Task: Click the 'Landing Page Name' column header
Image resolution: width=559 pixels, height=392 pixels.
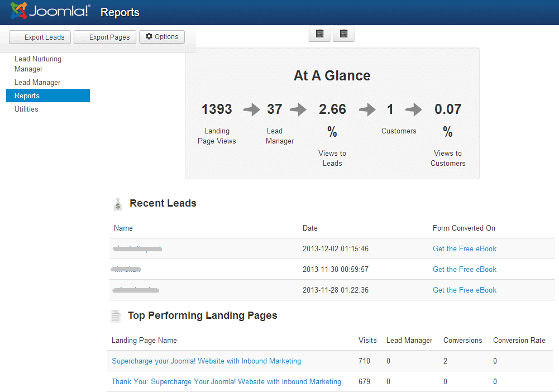Action: 144,340
